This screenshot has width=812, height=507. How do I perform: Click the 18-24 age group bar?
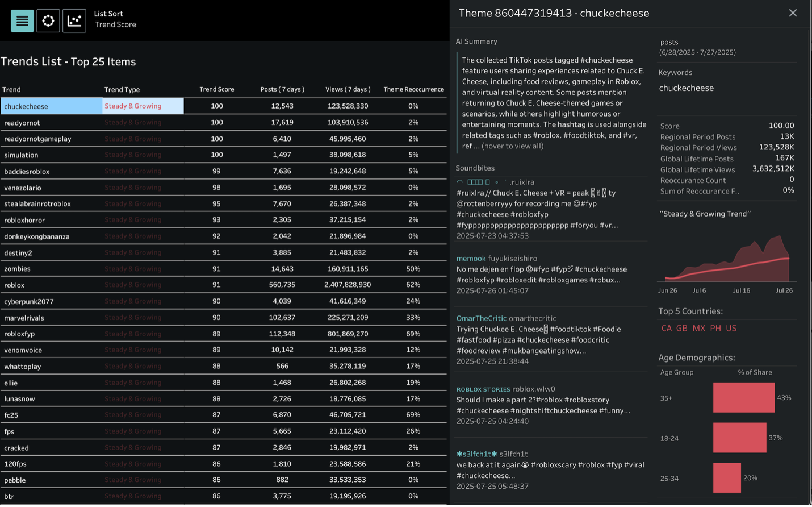click(x=740, y=438)
